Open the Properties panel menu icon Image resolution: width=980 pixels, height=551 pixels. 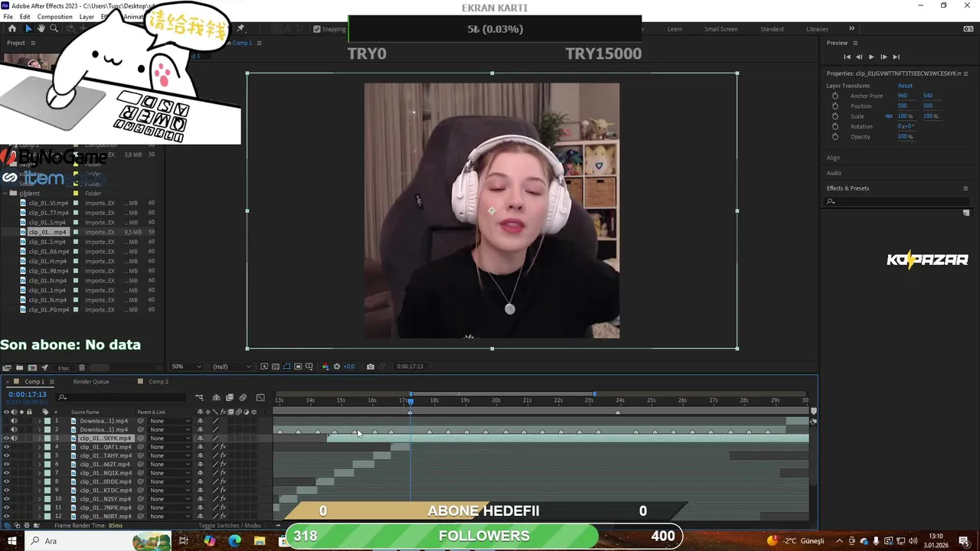coord(965,73)
